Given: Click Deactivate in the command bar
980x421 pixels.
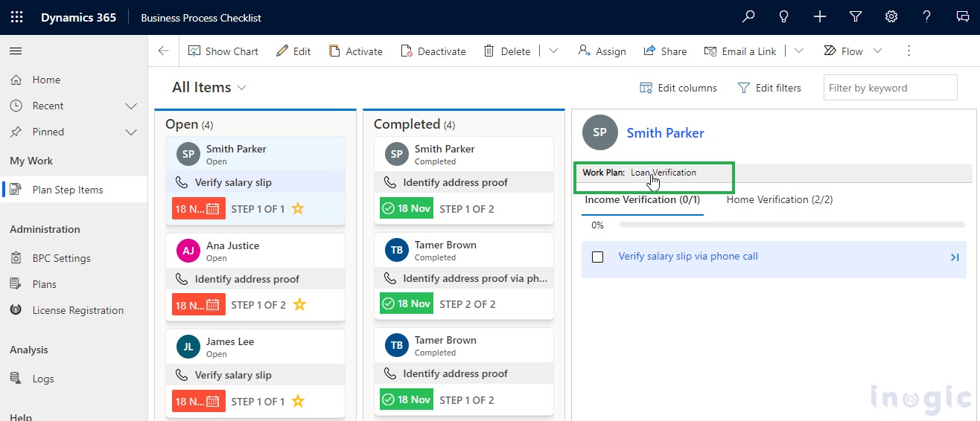Looking at the screenshot, I should pyautogui.click(x=433, y=51).
